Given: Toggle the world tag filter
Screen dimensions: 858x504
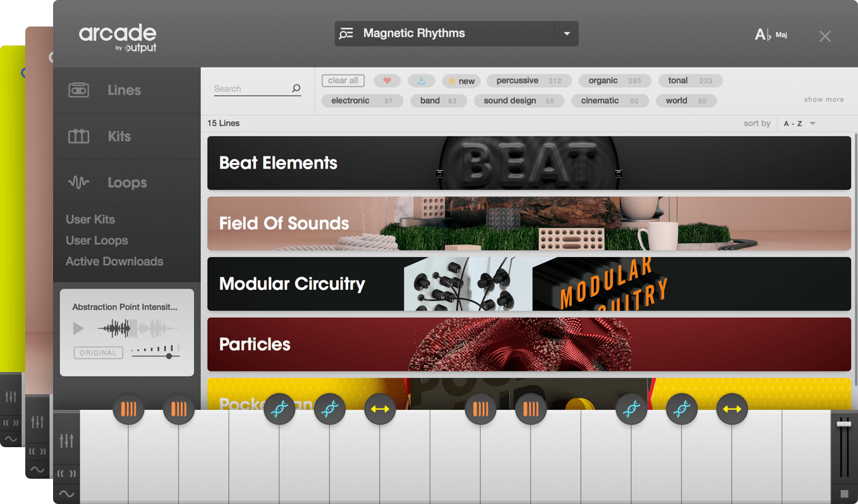Looking at the screenshot, I should [686, 100].
